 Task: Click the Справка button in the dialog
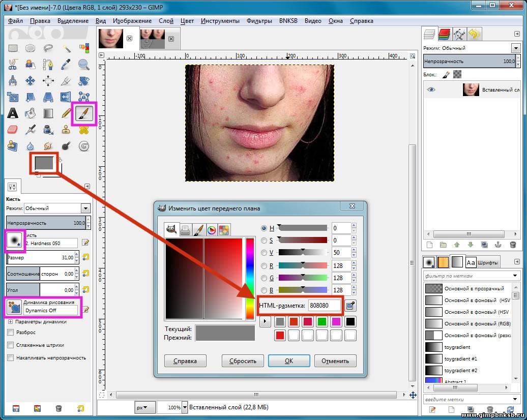pos(185,361)
